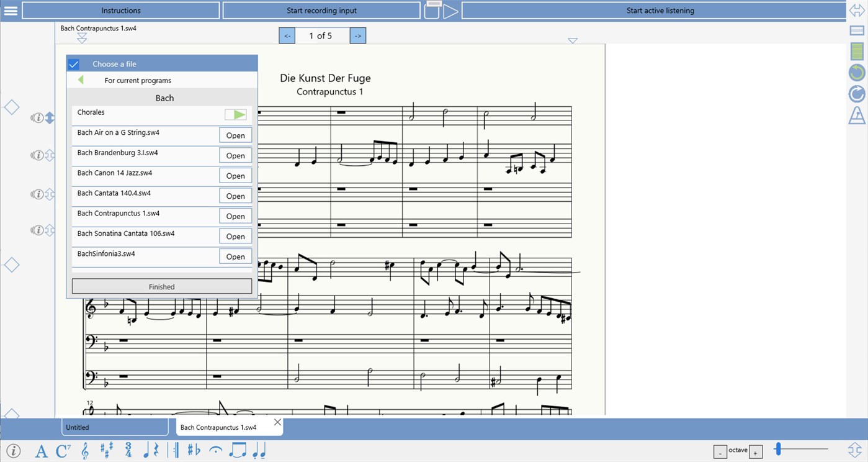The image size is (868, 462).
Task: Open Bach Canon 14 Jazz.sw4
Action: pos(235,176)
